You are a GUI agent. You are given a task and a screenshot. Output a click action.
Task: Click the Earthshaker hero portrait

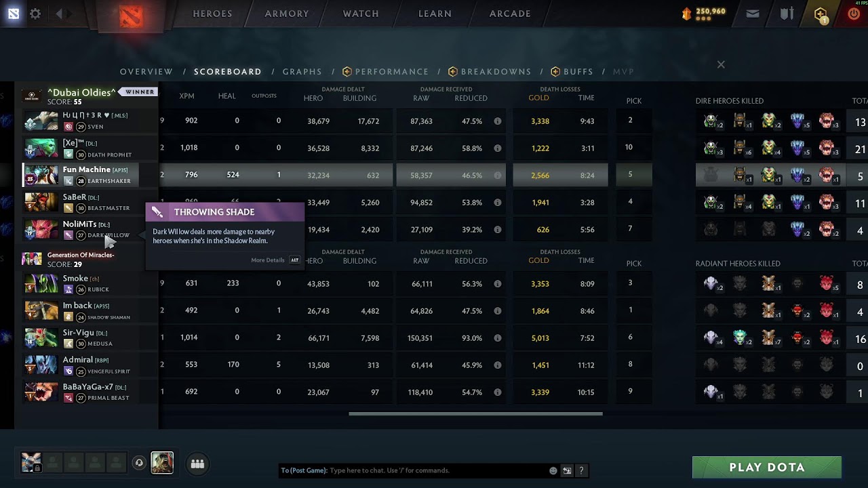tap(41, 175)
